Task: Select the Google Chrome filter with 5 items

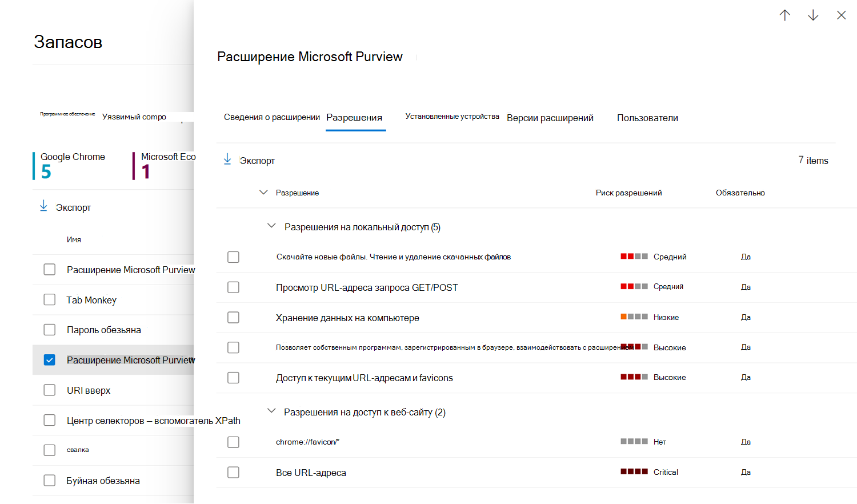Action: tap(73, 165)
